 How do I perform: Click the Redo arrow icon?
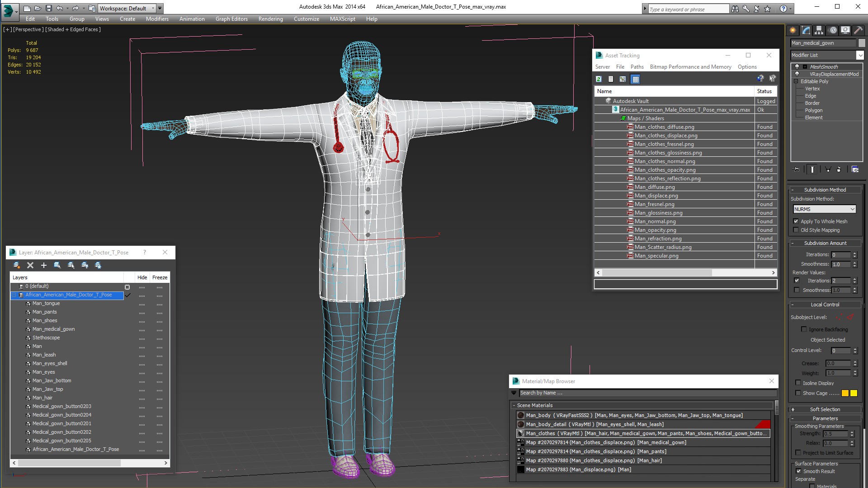(75, 8)
